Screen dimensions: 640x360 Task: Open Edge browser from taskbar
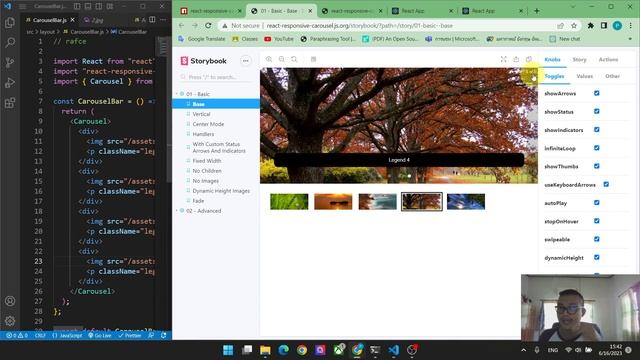284,350
